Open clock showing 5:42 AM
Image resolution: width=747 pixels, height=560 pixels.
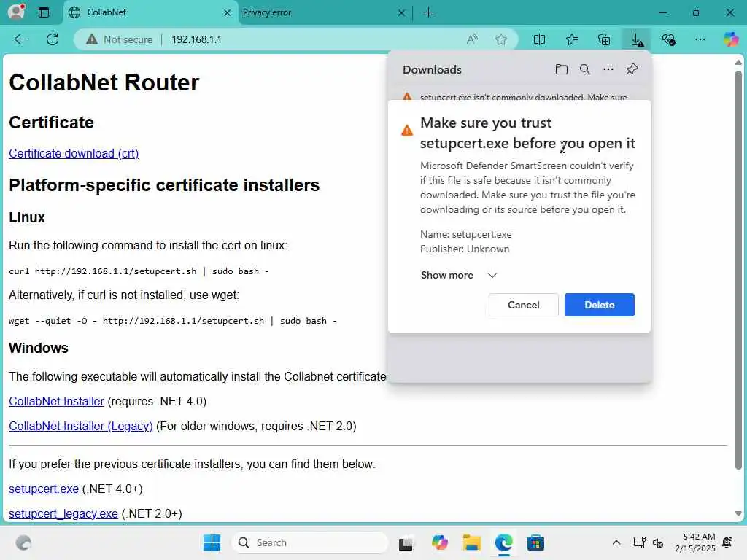tap(695, 542)
